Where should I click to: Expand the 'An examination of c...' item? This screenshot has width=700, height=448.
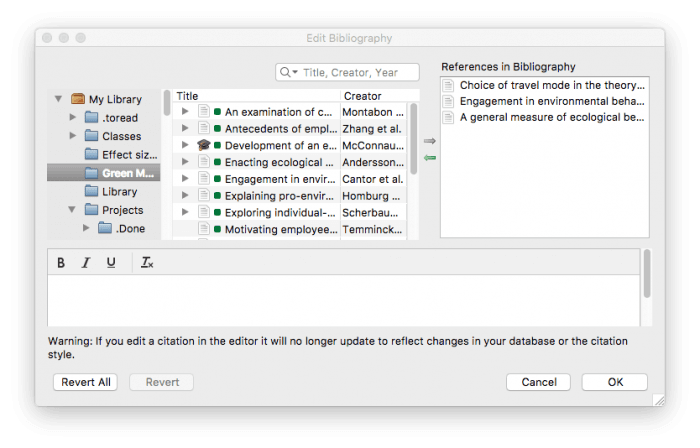(x=185, y=112)
